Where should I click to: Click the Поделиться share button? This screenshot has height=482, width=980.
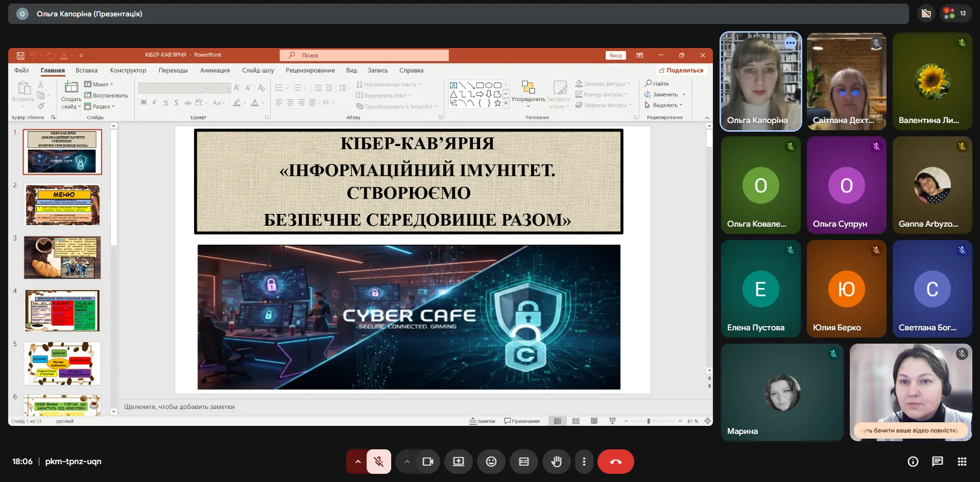tap(681, 70)
